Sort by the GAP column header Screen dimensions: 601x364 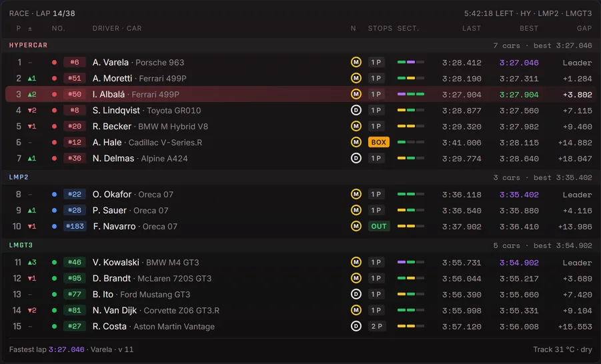584,29
